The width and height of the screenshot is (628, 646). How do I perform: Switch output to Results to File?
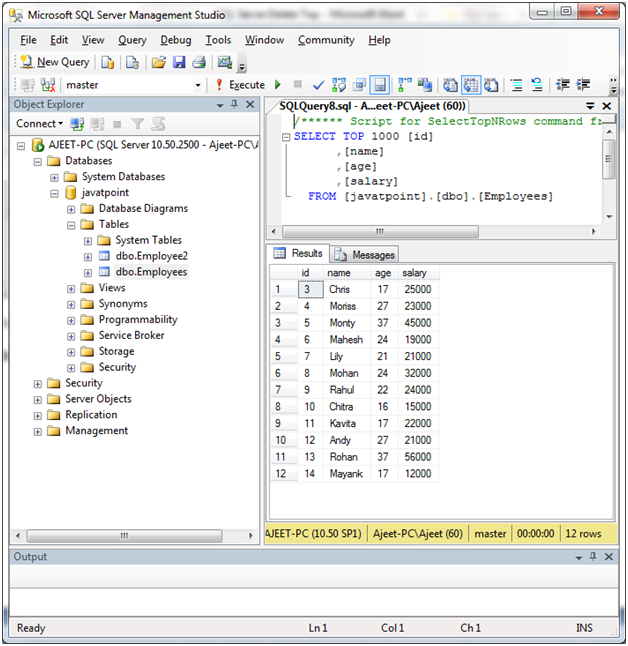[x=491, y=85]
